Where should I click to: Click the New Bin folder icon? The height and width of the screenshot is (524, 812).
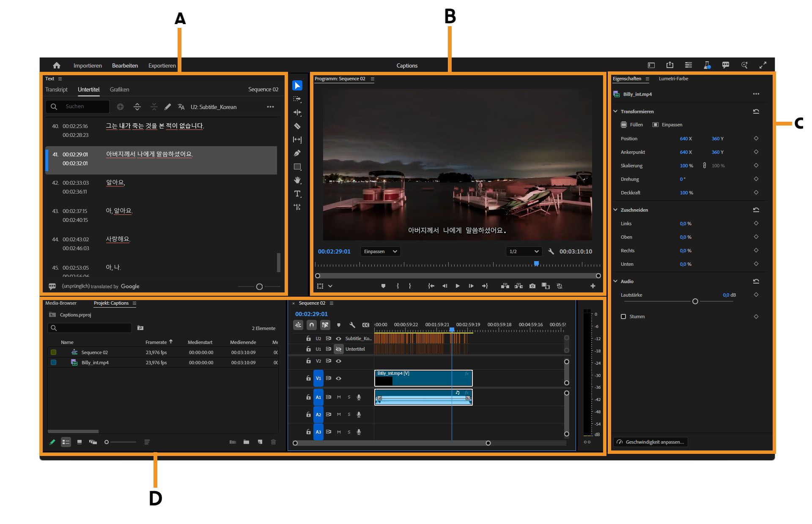coord(246,442)
